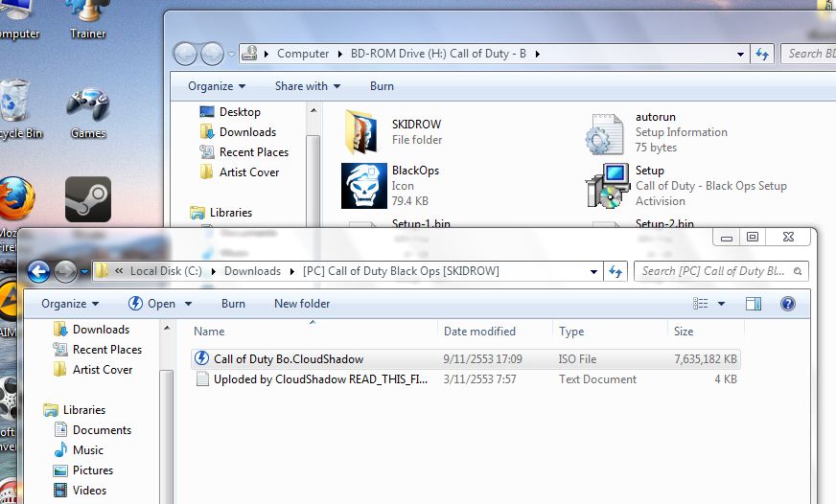Open the Games desktop icon
The width and height of the screenshot is (836, 504).
click(x=88, y=113)
